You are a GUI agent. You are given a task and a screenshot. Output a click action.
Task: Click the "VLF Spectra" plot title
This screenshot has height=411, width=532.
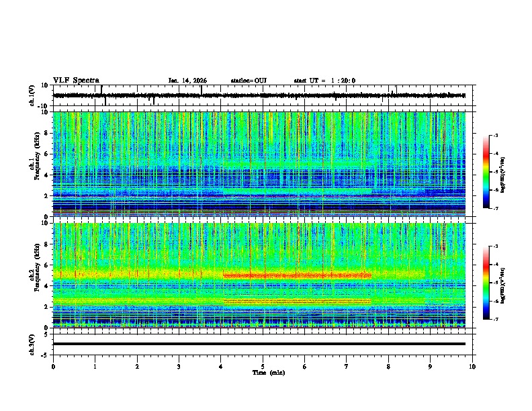[76, 81]
